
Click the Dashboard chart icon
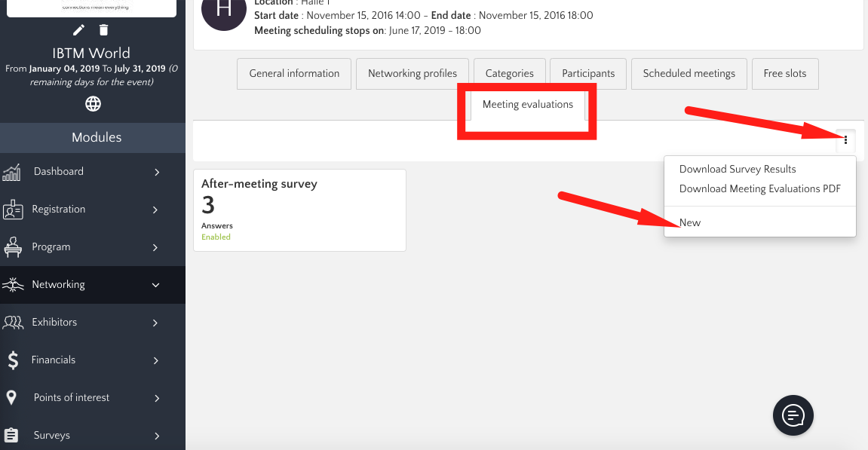pyautogui.click(x=12, y=172)
